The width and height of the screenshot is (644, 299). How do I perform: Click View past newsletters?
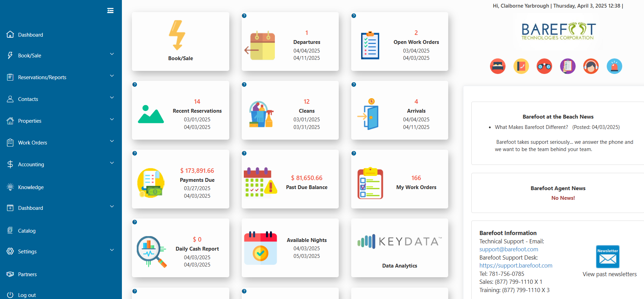coord(609,274)
